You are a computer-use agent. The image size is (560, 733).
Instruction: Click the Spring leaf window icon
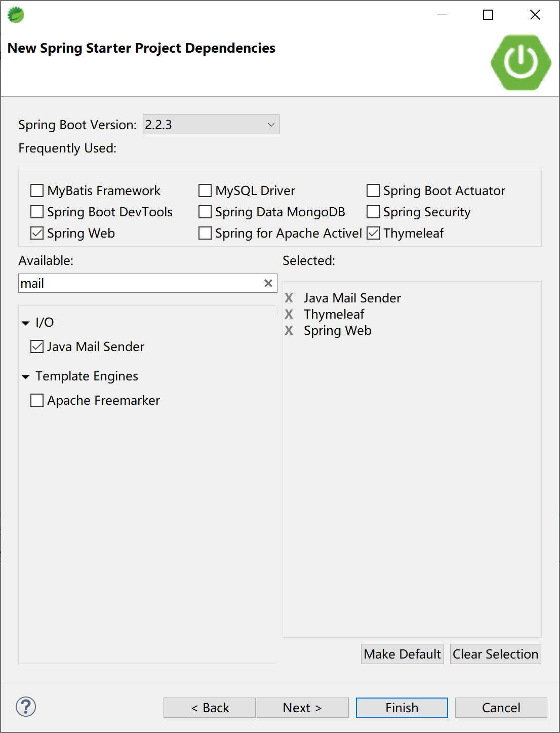[16, 15]
